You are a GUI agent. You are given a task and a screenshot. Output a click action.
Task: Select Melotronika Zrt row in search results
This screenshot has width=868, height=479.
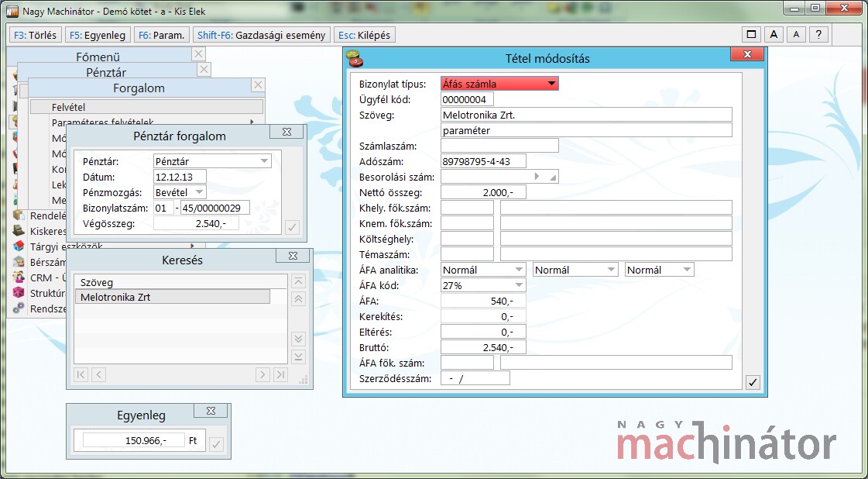pos(172,296)
